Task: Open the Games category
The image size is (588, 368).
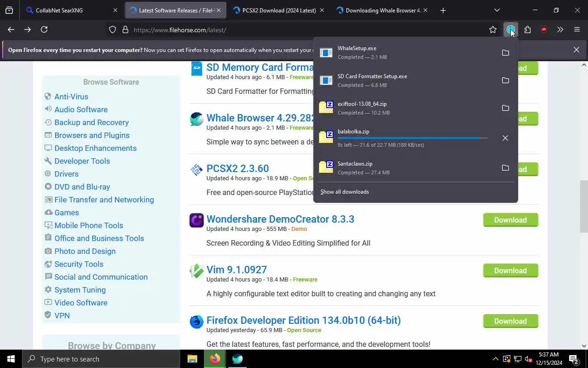Action: (67, 213)
